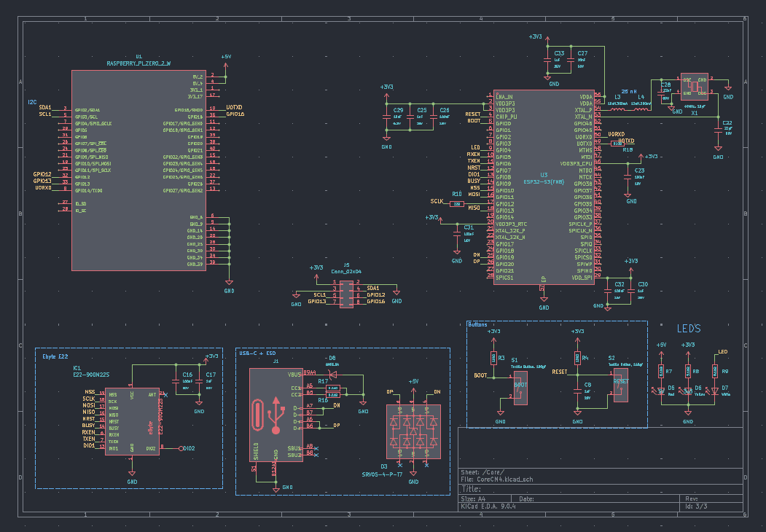Image resolution: width=766 pixels, height=532 pixels.
Task: Select resistor R18 on U0TXD line
Action: click(x=617, y=144)
